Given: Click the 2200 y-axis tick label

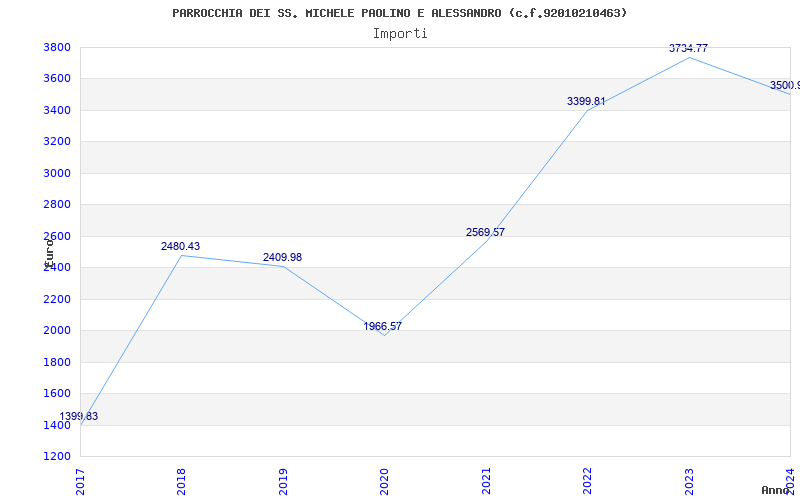Looking at the screenshot, I should point(57,299).
